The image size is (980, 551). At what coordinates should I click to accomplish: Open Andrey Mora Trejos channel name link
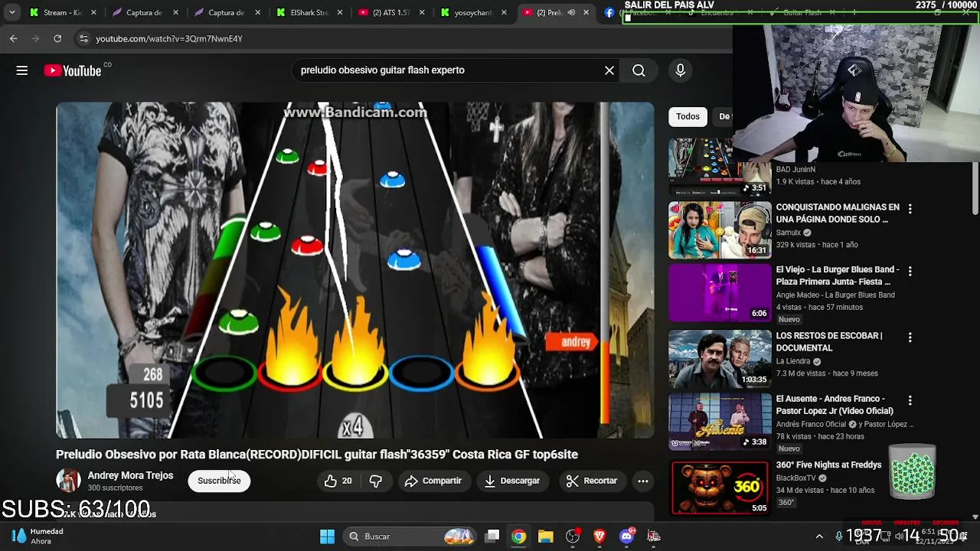[130, 475]
